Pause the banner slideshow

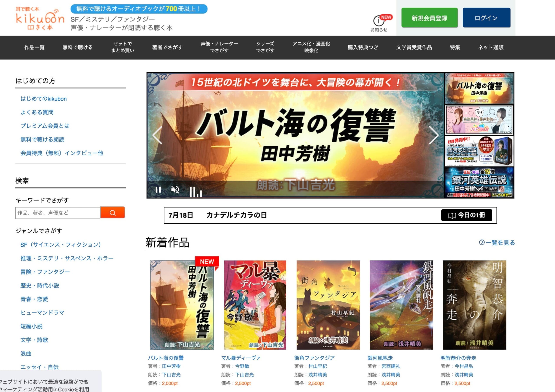158,189
